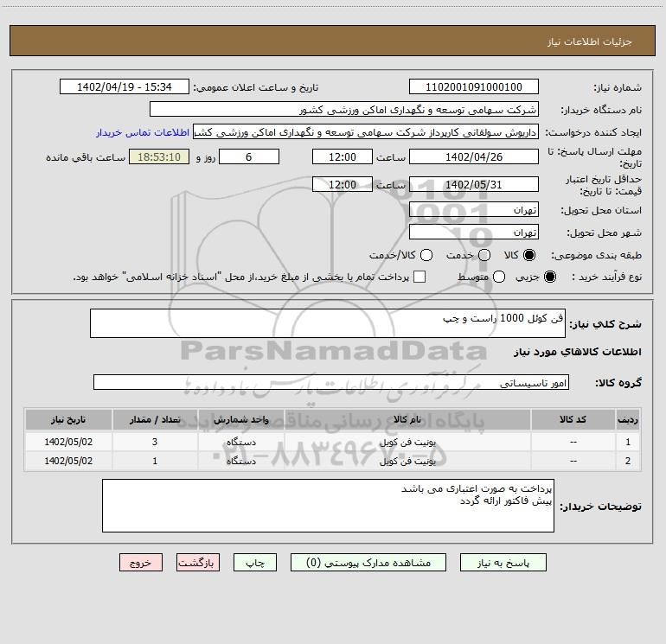Viewport: 666px width, 644px height.
Task: Click مشاهده مدارک پیوستی (0) button
Action: click(368, 563)
